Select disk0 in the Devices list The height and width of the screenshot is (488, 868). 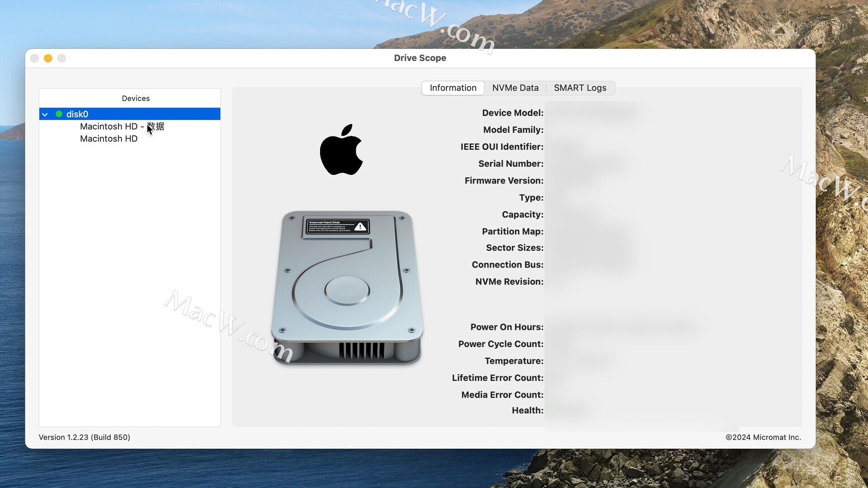tap(77, 114)
